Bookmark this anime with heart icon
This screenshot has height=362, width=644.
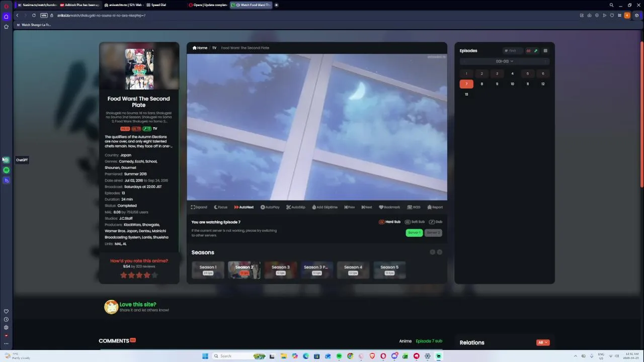pyautogui.click(x=381, y=207)
